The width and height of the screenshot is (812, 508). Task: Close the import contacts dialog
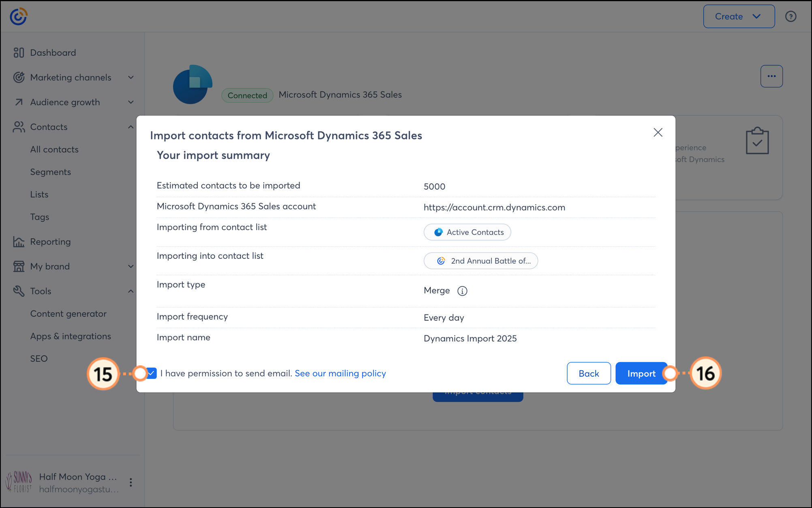[x=658, y=132]
